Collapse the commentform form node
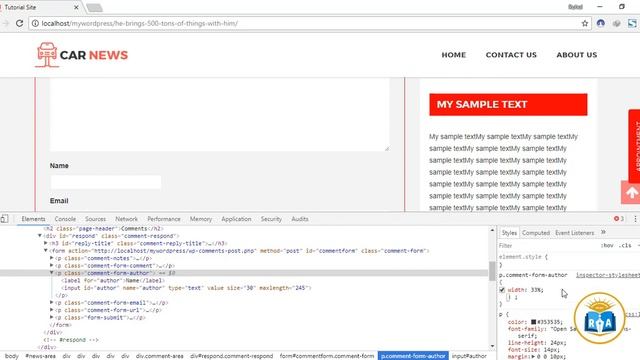 [x=46, y=250]
